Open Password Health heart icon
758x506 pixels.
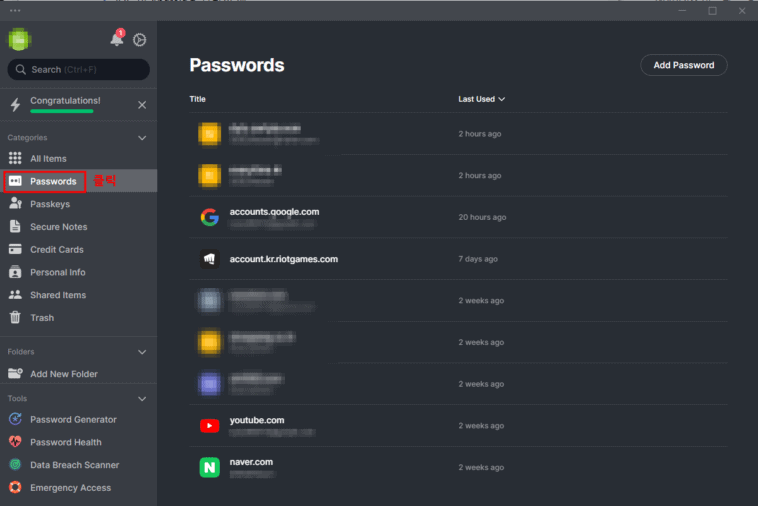15,442
